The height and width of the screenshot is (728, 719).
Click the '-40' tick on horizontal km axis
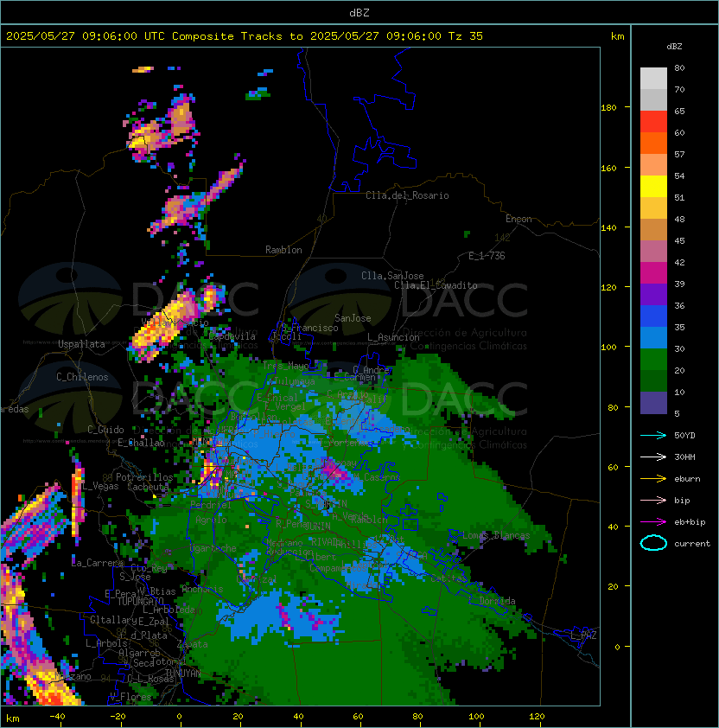(x=58, y=717)
